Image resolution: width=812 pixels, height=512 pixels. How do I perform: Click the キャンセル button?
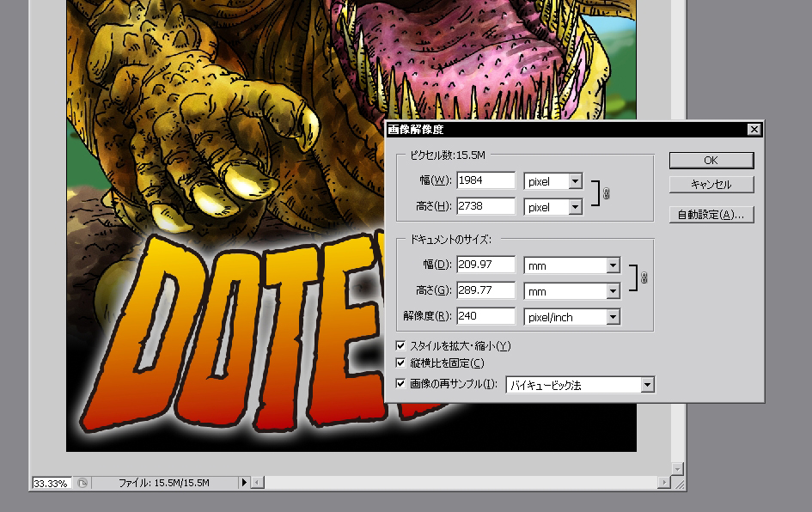[711, 185]
